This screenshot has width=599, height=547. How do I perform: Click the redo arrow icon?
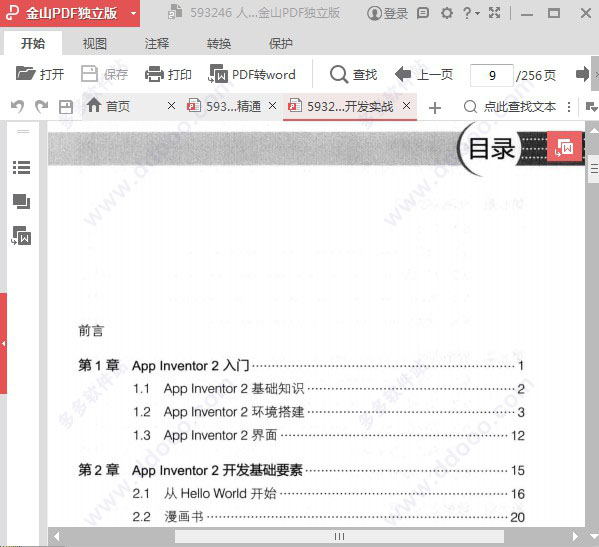(42, 107)
